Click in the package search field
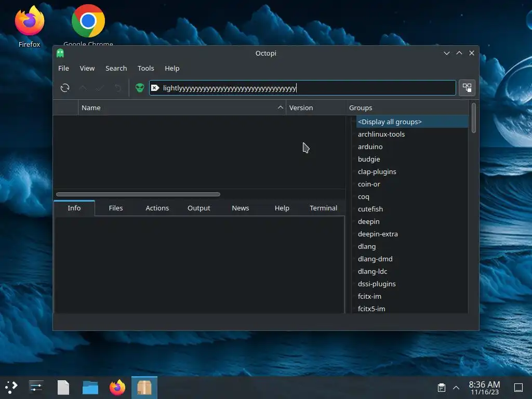Screen dimensions: 532x399 tap(303, 88)
